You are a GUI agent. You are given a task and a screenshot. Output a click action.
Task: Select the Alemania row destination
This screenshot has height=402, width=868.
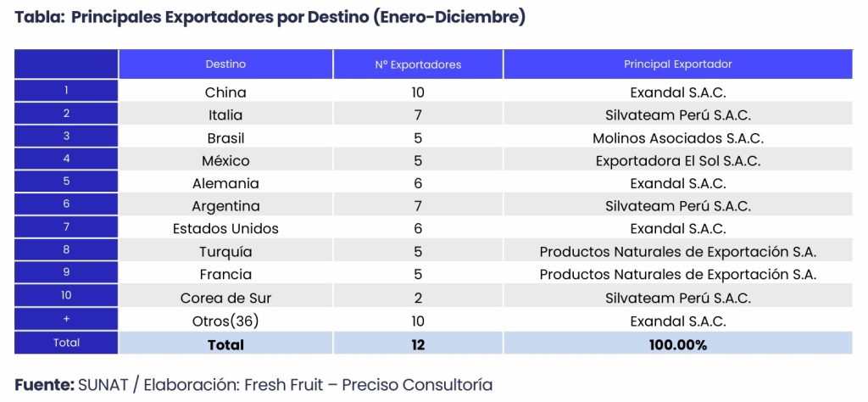(x=225, y=184)
